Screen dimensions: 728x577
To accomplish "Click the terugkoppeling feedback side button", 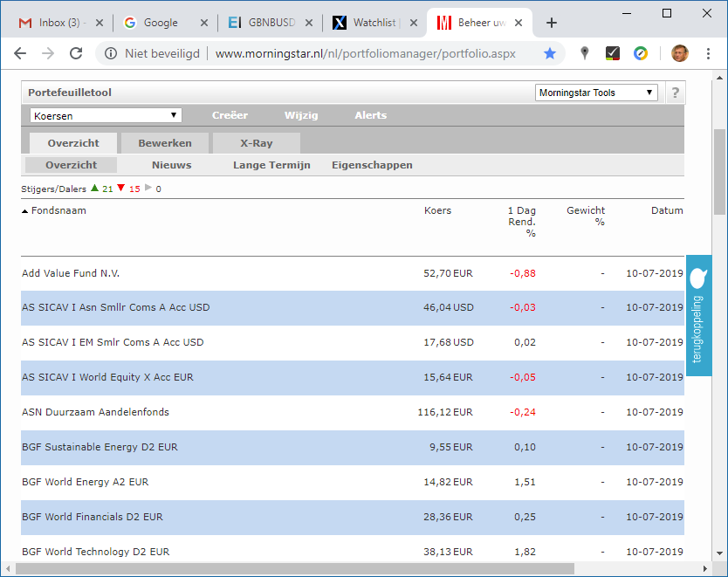I will [x=698, y=315].
